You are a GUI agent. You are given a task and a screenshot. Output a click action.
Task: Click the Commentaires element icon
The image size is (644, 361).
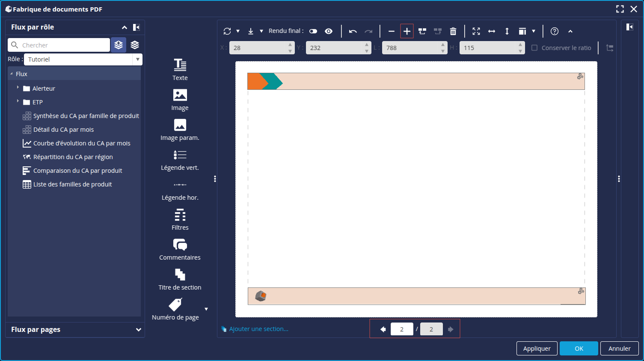click(180, 245)
